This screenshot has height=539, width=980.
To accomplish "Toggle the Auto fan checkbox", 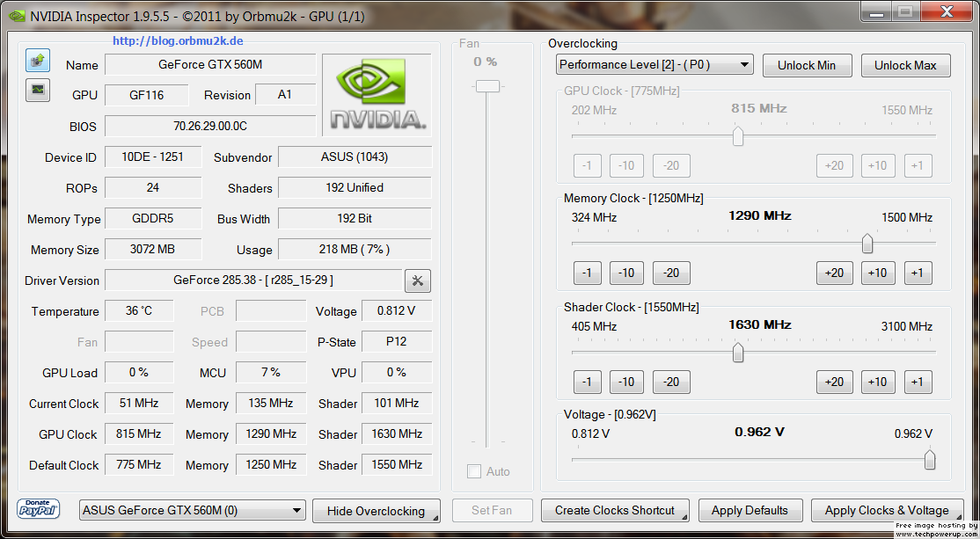I will pos(474,471).
